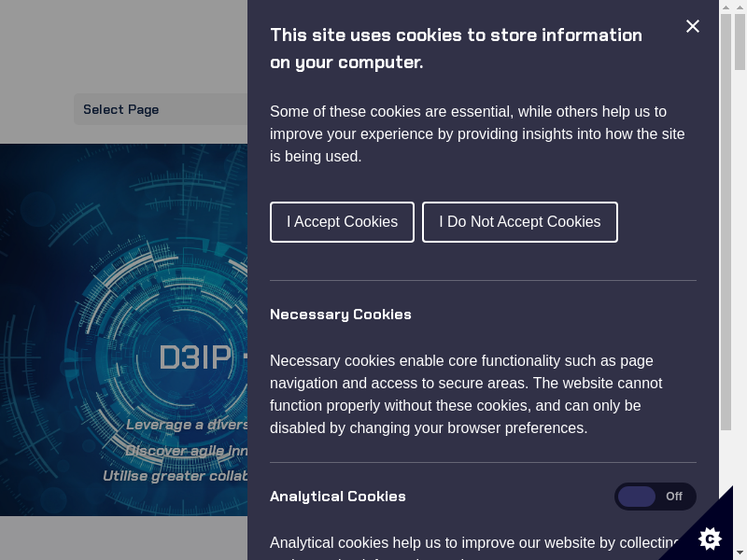
Task: Click the cookie control gear icon
Action: [711, 538]
